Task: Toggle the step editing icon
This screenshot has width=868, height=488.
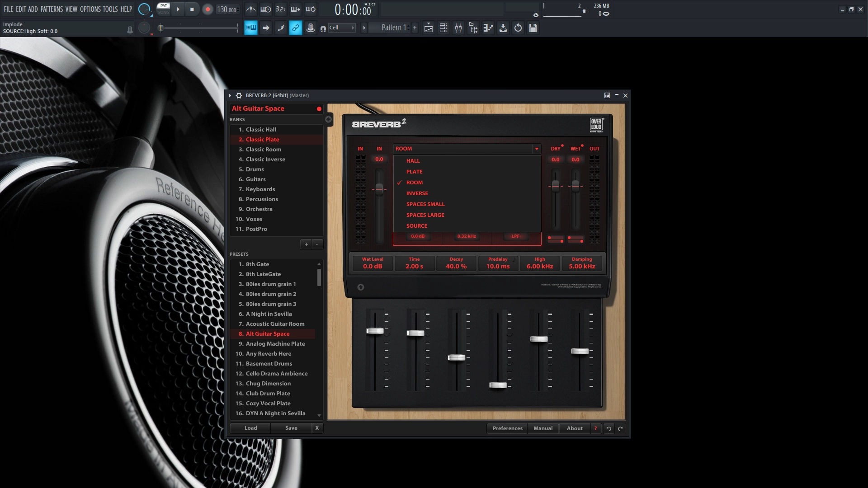Action: coord(281,28)
